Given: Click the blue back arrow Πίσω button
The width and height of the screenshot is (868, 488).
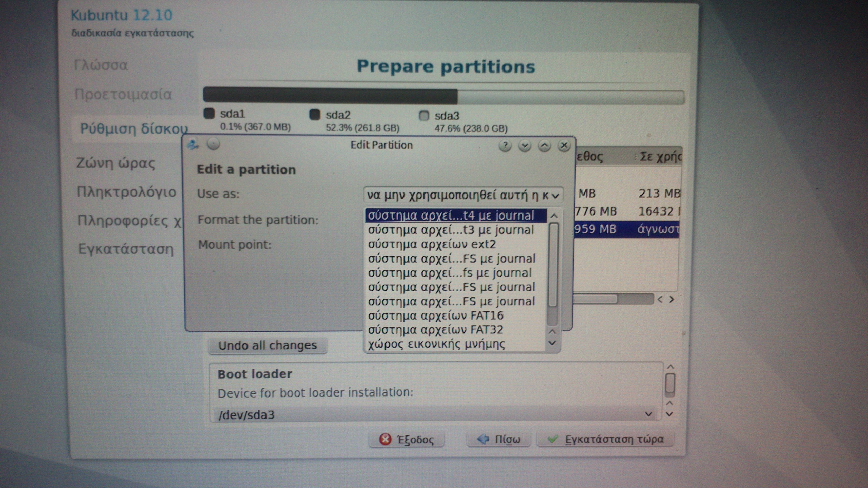Looking at the screenshot, I should click(498, 439).
